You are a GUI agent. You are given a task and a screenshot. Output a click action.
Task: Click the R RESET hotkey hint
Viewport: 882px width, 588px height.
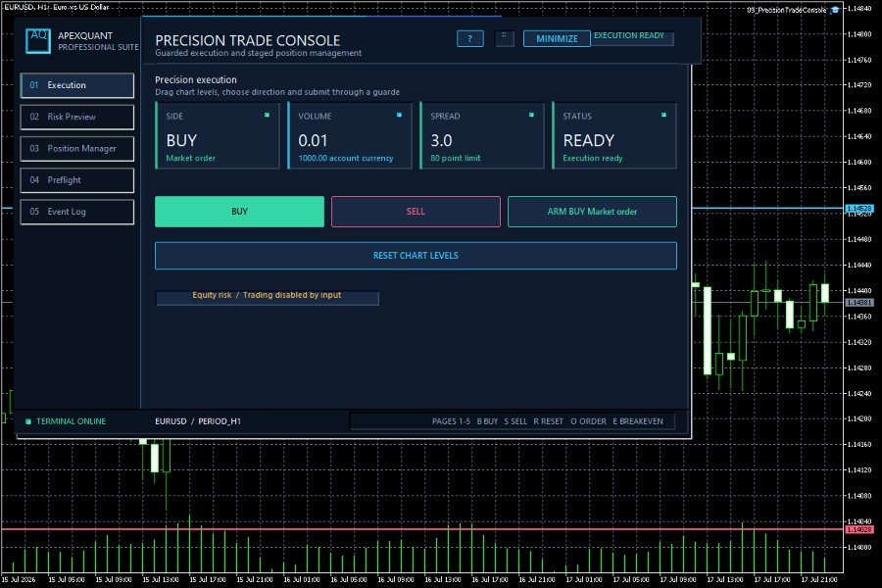click(x=548, y=421)
